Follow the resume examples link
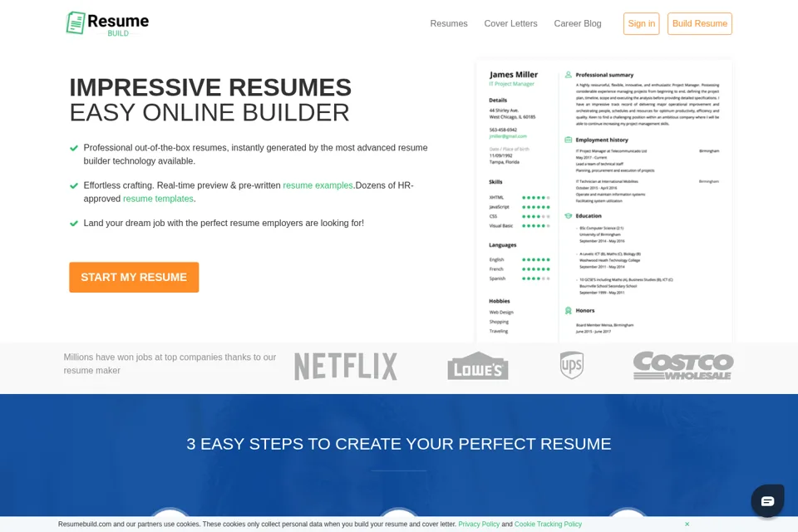This screenshot has width=798, height=532. coord(318,185)
